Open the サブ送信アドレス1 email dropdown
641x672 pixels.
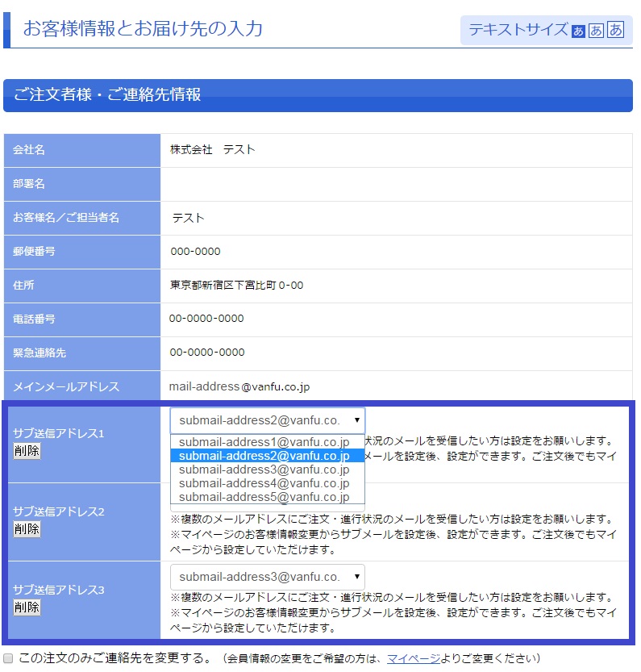[268, 420]
